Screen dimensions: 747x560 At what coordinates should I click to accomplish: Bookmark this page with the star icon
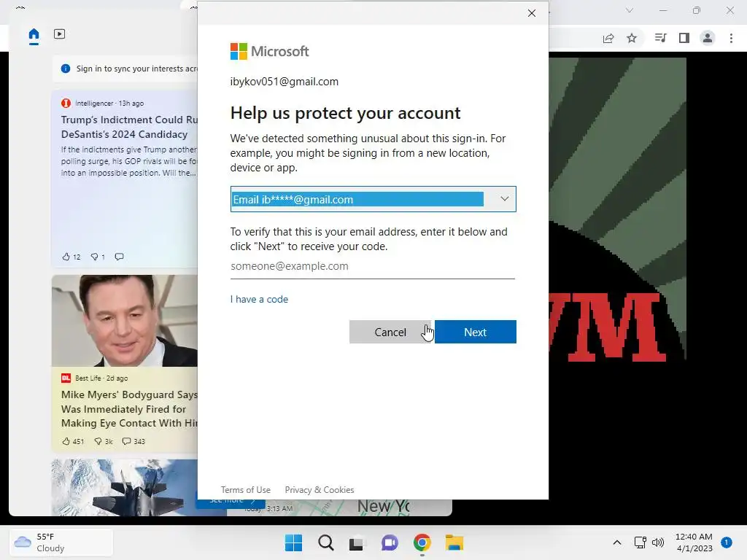[632, 38]
